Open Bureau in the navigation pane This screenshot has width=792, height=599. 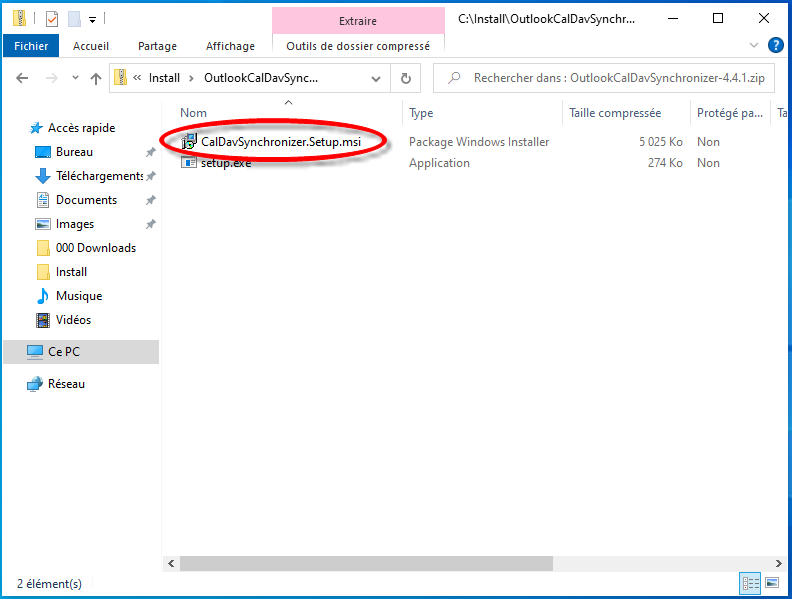pos(74,152)
